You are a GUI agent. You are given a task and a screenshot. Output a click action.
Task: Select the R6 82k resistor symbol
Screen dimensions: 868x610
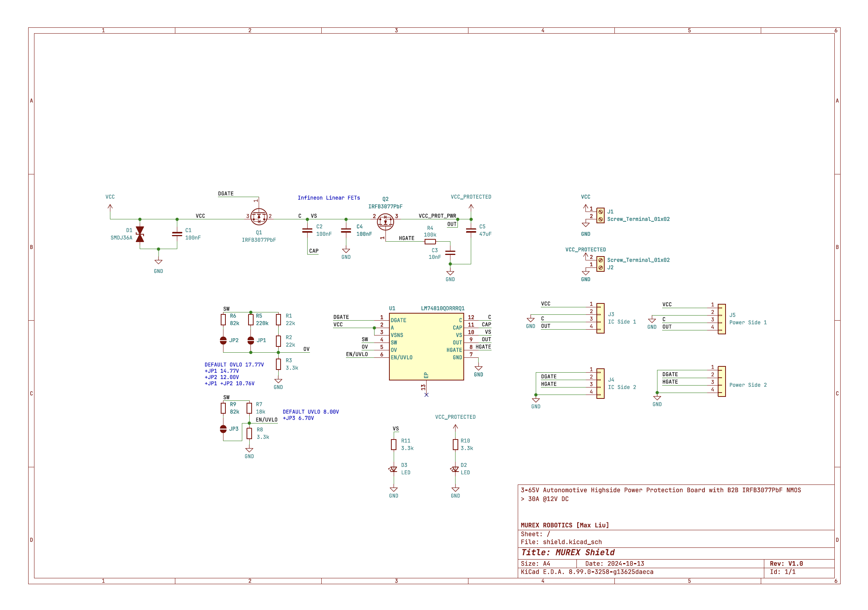click(x=223, y=319)
